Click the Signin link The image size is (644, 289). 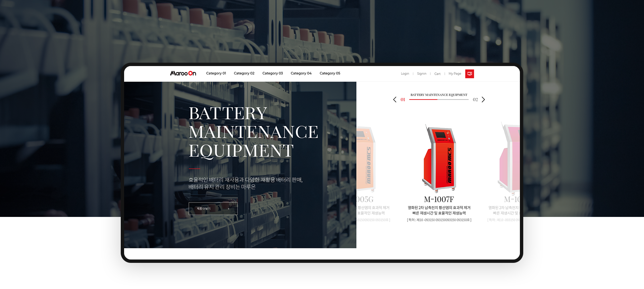[422, 74]
